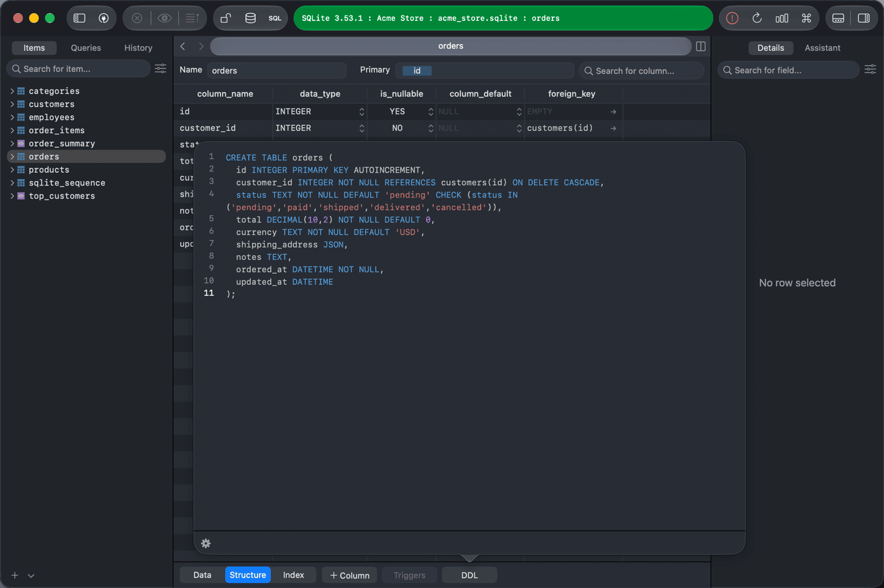Expand the top_customers view
The width and height of the screenshot is (884, 588).
(12, 196)
